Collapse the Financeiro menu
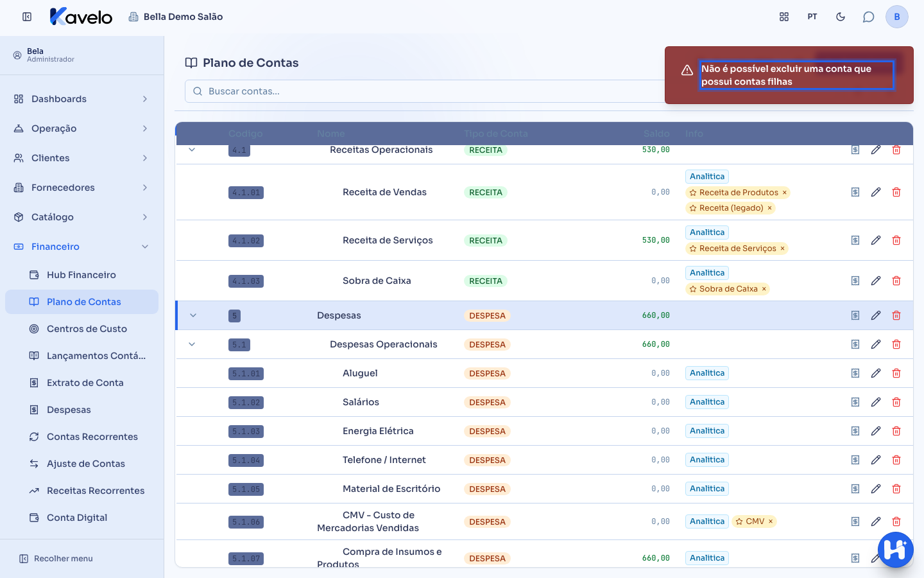924x578 pixels. pos(81,247)
